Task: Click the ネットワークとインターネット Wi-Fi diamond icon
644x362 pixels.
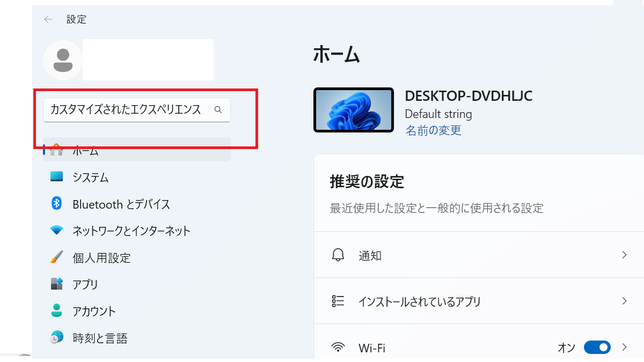Action: 56,231
